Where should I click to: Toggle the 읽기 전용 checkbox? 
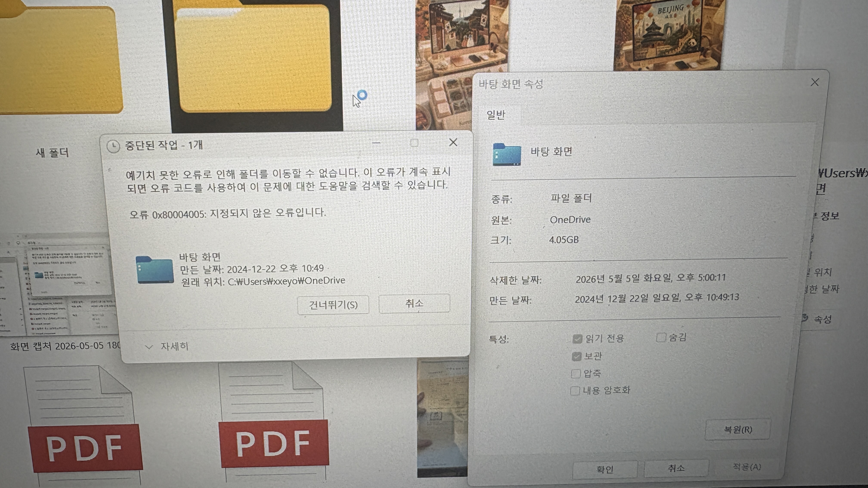click(x=577, y=339)
